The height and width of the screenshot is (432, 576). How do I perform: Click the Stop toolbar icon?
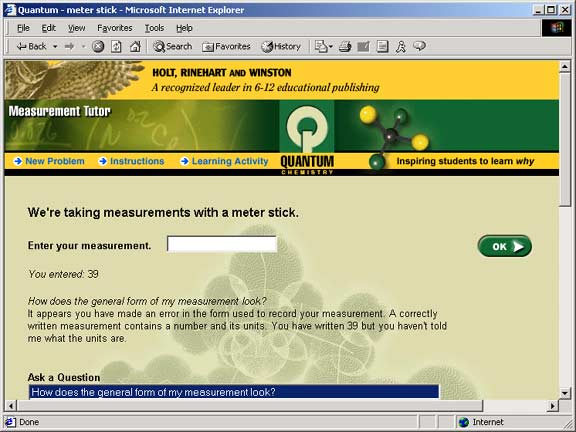[98, 47]
